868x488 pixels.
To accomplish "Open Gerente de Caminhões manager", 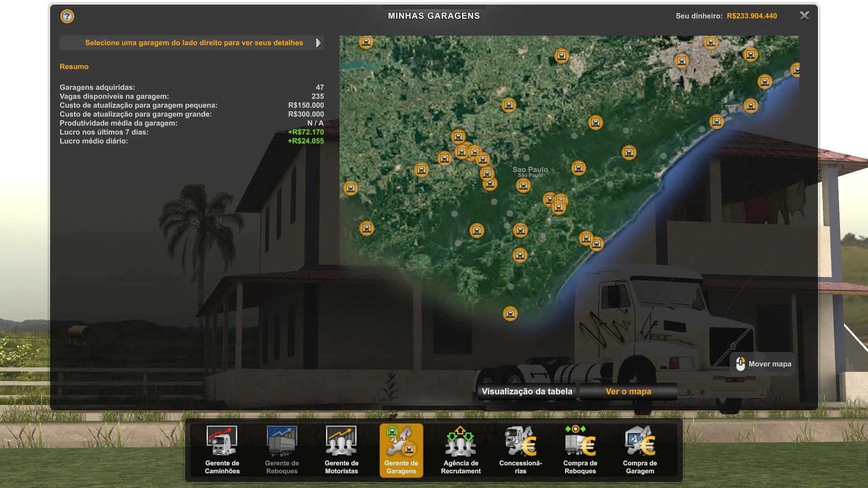I will pos(222,450).
